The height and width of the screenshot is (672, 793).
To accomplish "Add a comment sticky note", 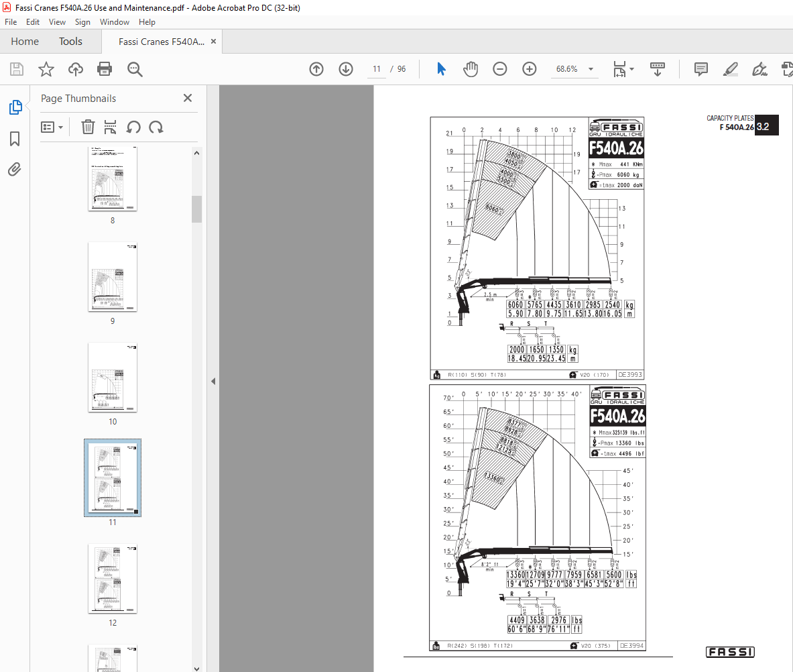I will [701, 69].
